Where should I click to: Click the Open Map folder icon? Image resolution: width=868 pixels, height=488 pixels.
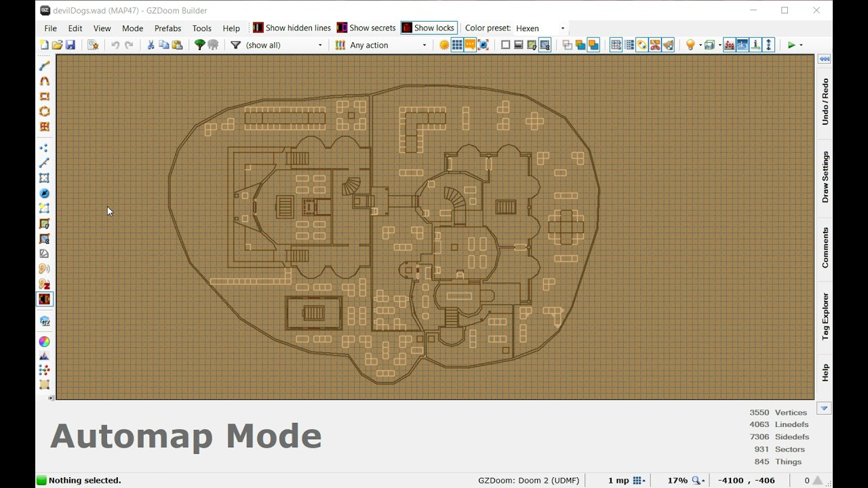pos(57,45)
